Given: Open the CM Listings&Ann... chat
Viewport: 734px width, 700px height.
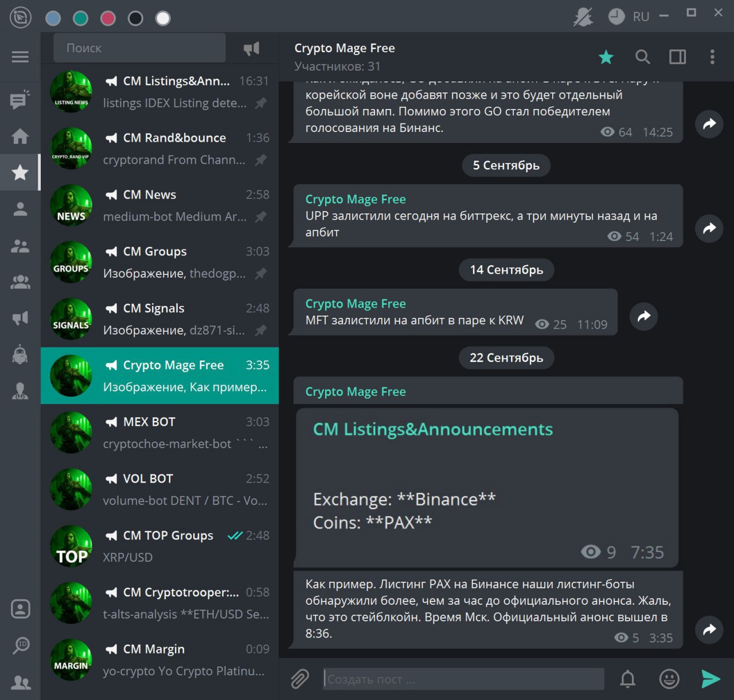Looking at the screenshot, I should [x=159, y=92].
